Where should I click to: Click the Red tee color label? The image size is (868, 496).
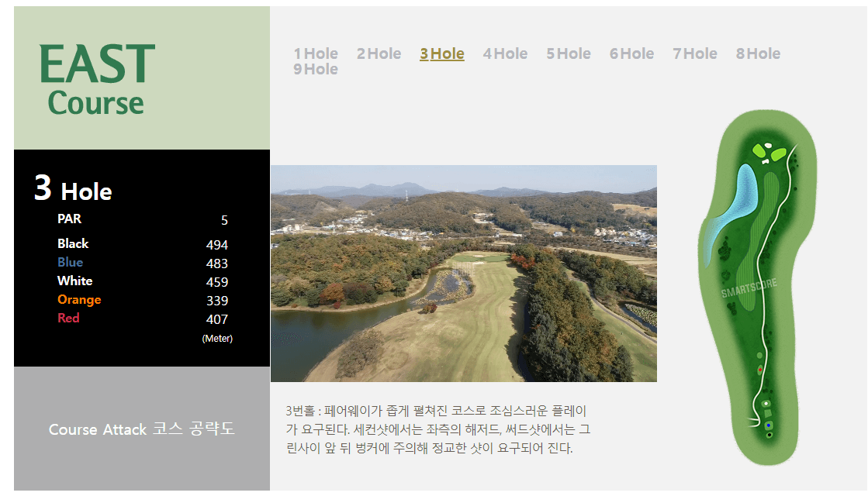click(x=69, y=319)
